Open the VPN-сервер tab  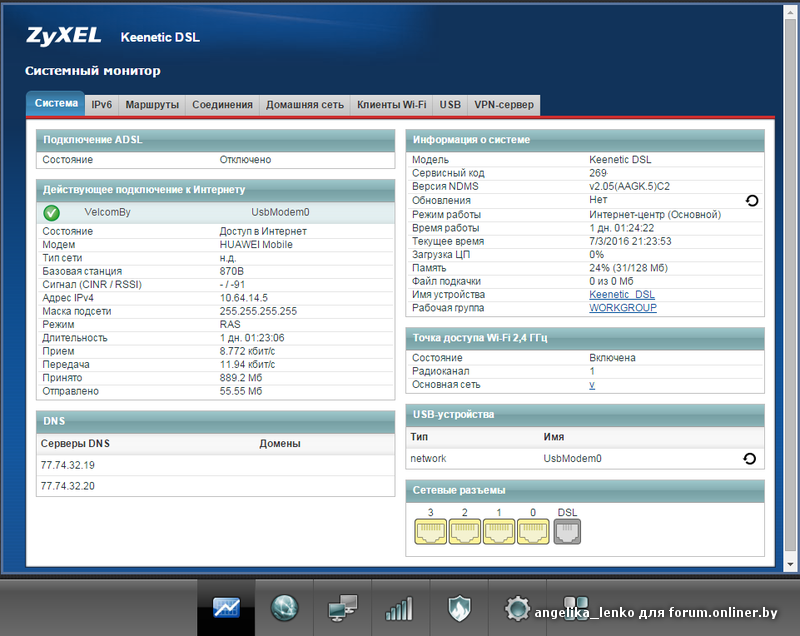504,105
